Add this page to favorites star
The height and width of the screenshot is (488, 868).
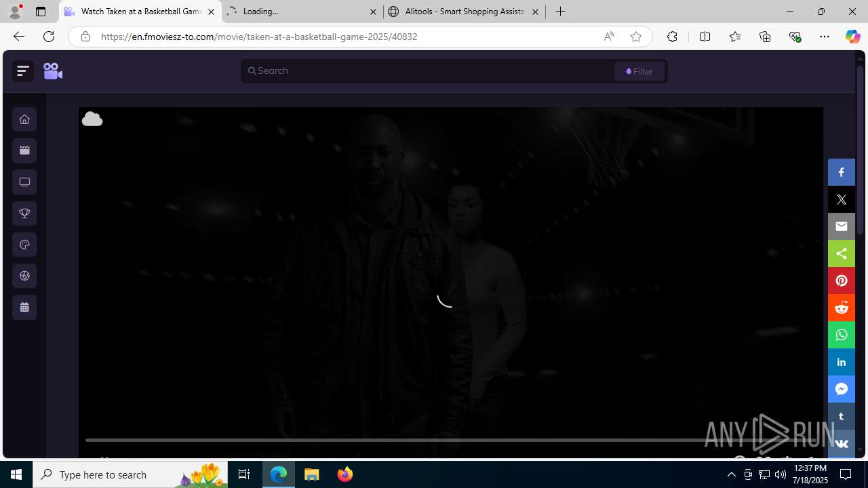[635, 37]
